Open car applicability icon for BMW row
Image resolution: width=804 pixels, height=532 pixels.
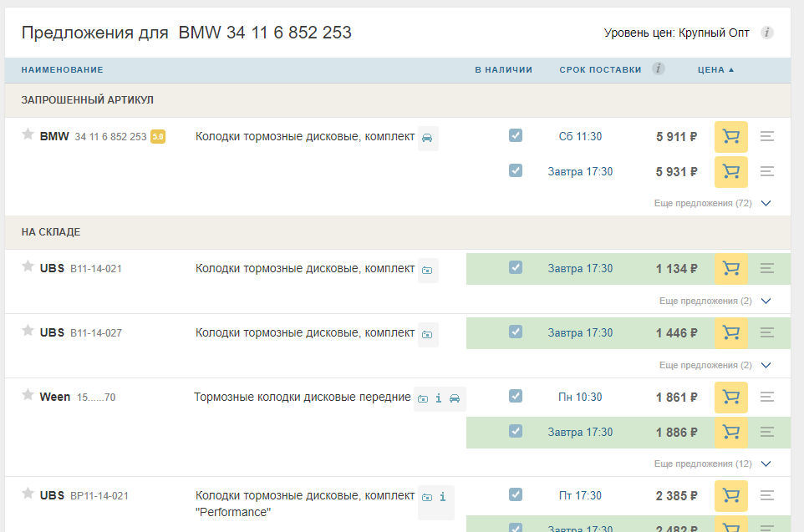tap(427, 138)
